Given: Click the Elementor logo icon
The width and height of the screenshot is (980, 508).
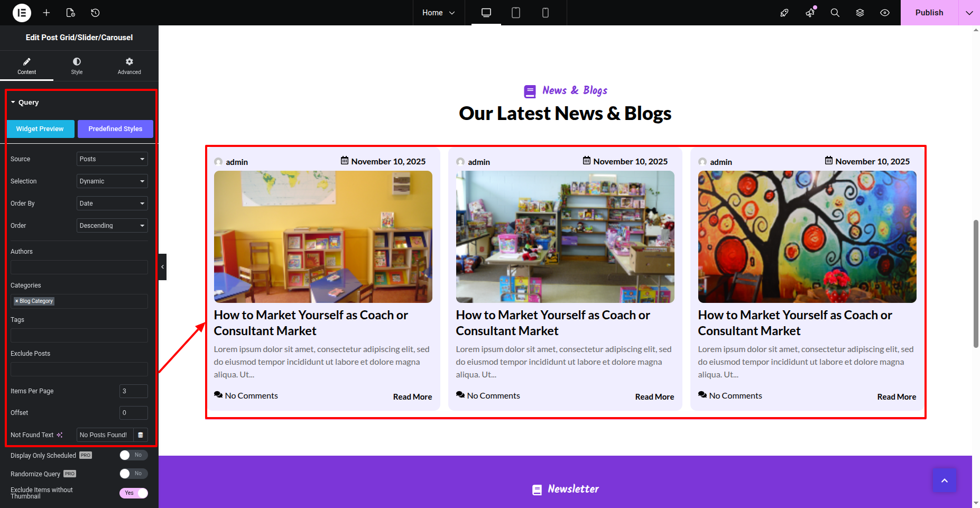Looking at the screenshot, I should [x=22, y=13].
